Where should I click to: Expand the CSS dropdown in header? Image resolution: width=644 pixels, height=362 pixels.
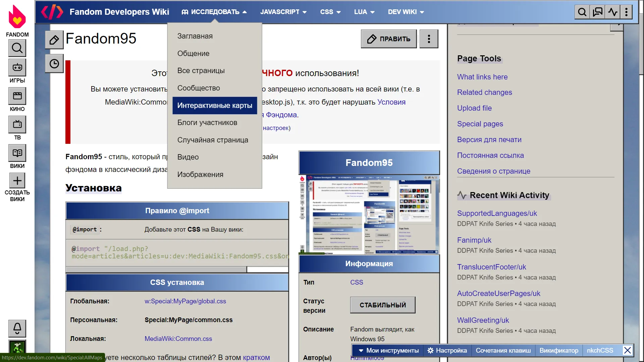click(x=330, y=12)
